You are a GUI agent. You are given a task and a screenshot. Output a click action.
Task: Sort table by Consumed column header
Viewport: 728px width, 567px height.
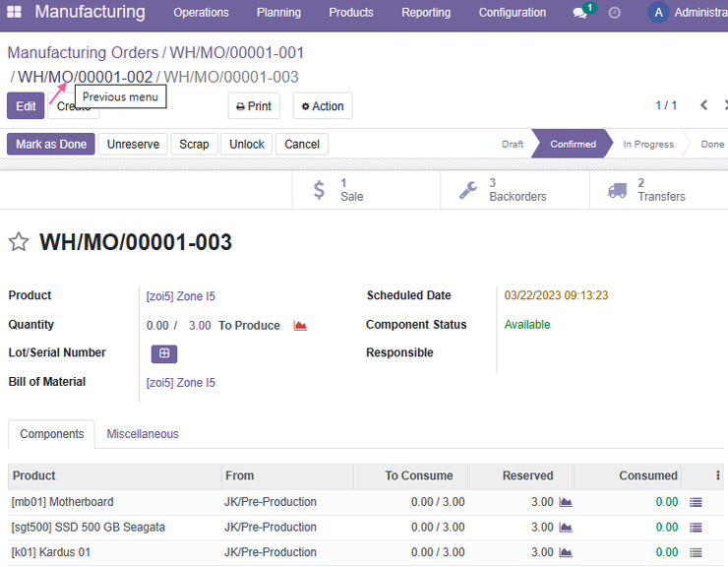[628, 475]
